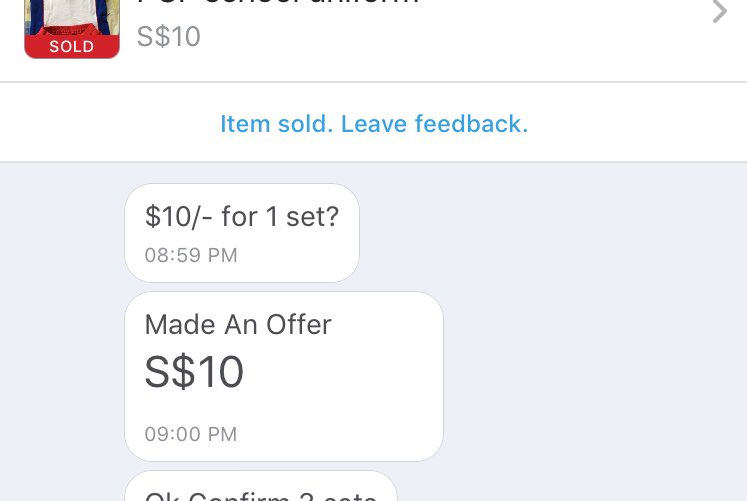Image resolution: width=747 pixels, height=501 pixels.
Task: Click the word "feedback" in banner
Action: coord(471,124)
